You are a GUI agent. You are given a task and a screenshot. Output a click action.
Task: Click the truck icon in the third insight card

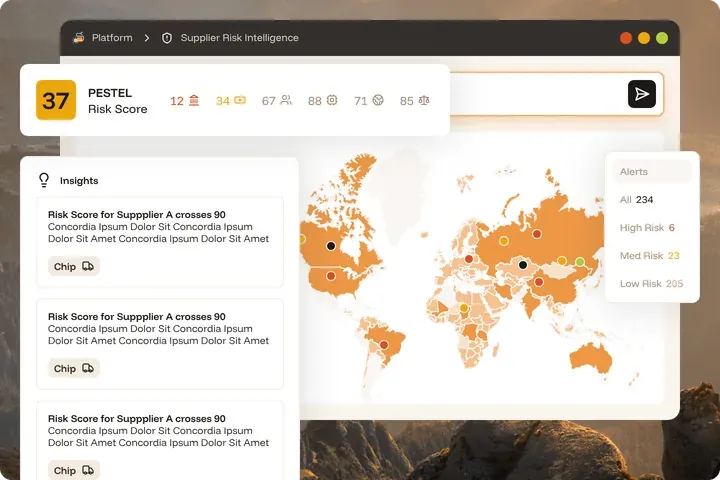[88, 470]
